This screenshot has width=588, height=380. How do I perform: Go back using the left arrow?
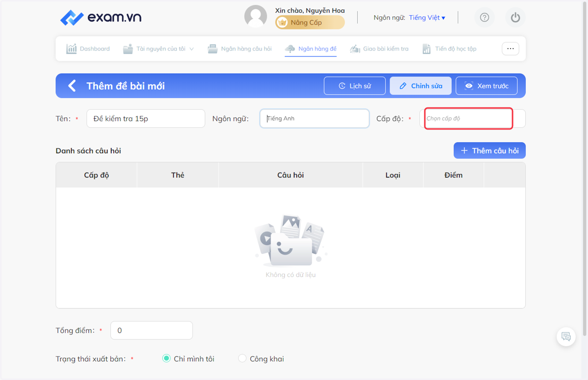click(72, 86)
